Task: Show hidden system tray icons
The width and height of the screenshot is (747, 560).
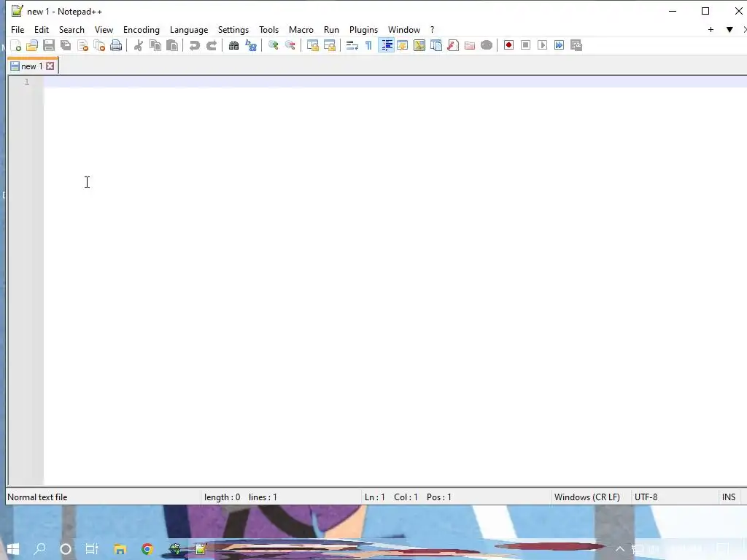Action: [x=620, y=549]
